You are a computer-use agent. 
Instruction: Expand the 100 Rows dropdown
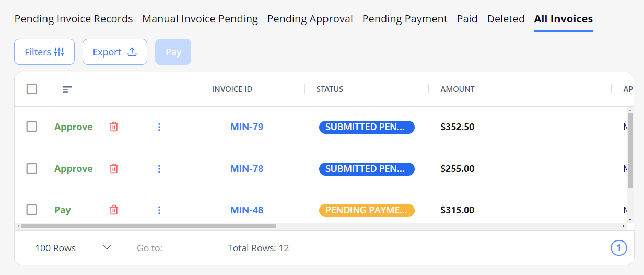[x=73, y=248]
